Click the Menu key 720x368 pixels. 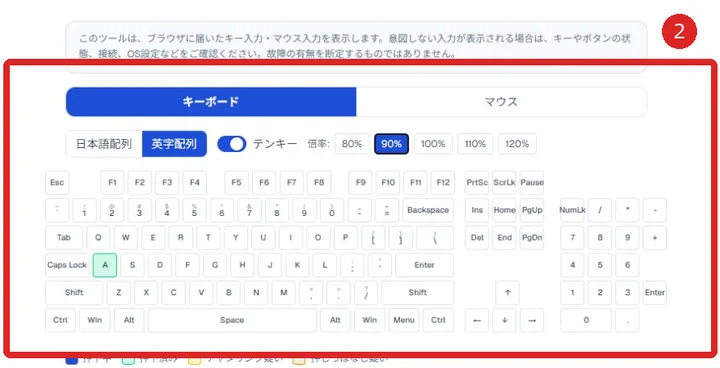point(404,320)
